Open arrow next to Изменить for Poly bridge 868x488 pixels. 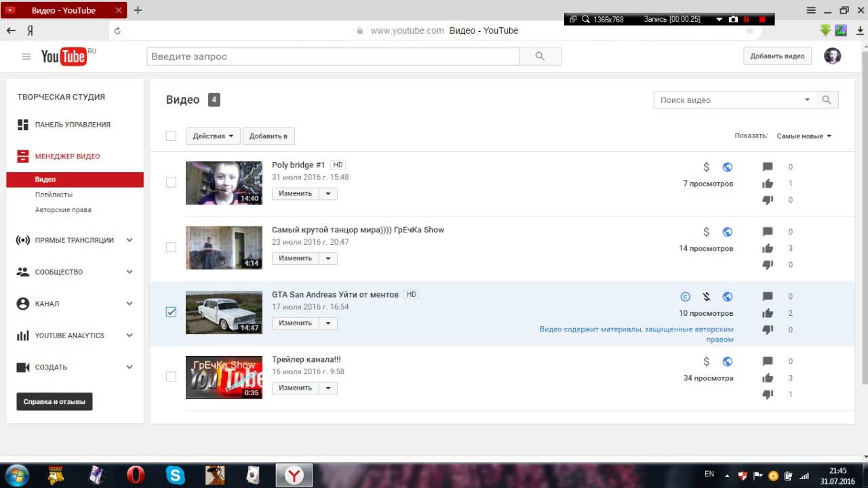pyautogui.click(x=328, y=193)
